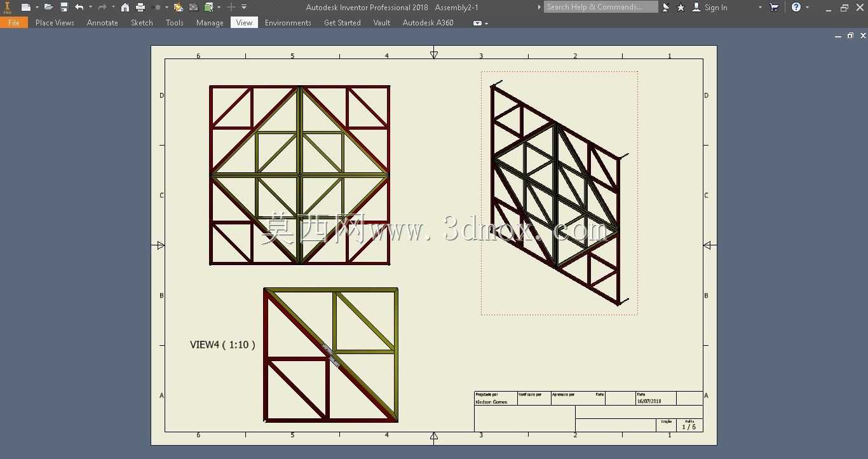
Task: Click the date 16/07/2018 in title block
Action: coord(649,401)
